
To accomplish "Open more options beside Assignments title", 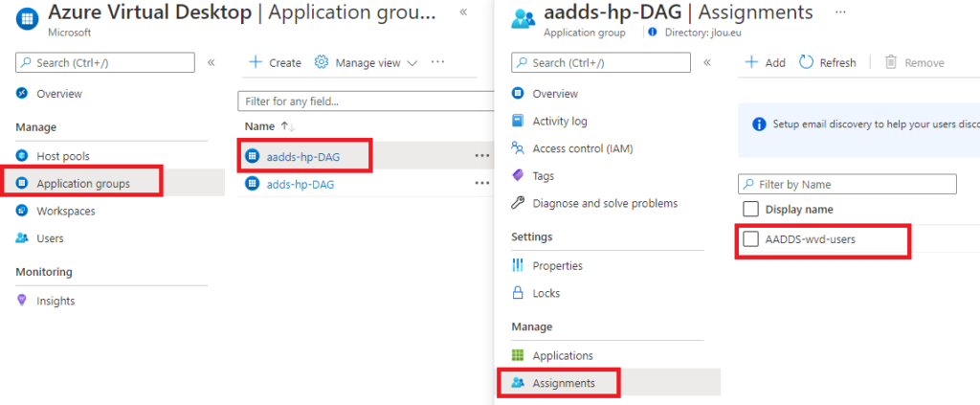I will (840, 11).
